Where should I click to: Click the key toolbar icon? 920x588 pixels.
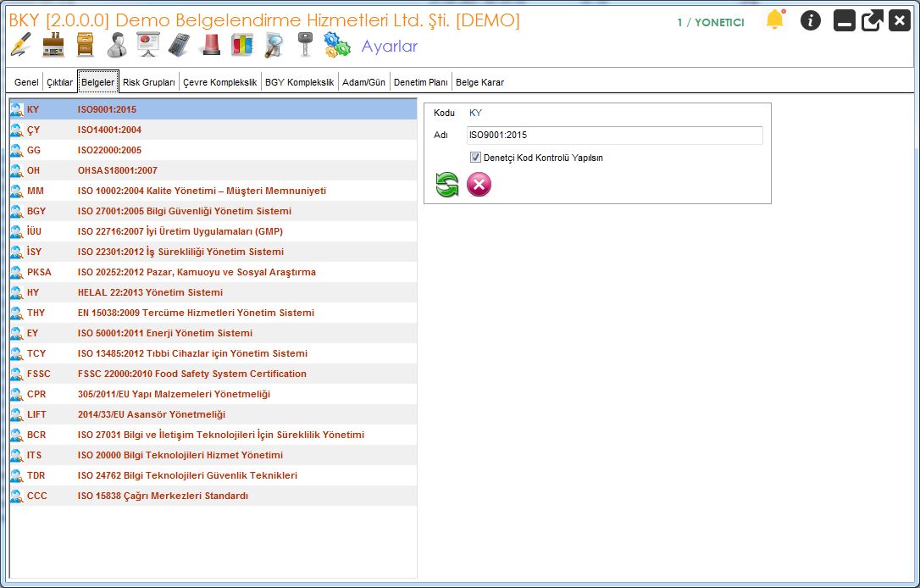click(304, 45)
